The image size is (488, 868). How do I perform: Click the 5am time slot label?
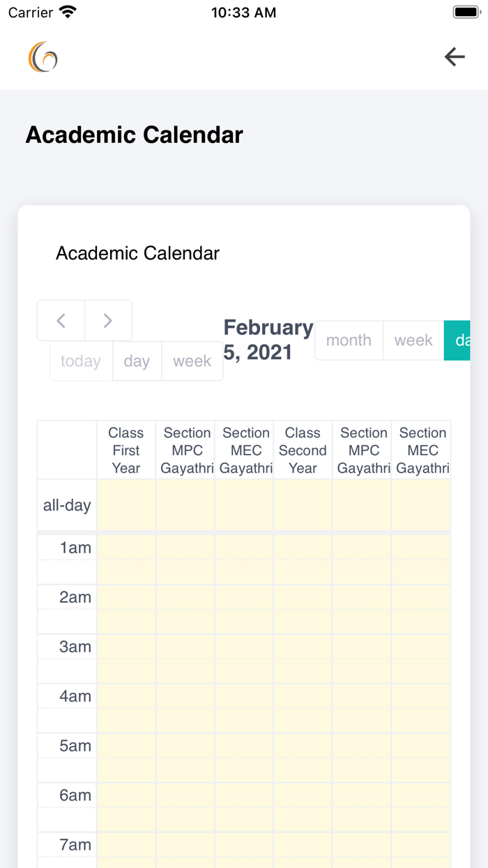(75, 746)
